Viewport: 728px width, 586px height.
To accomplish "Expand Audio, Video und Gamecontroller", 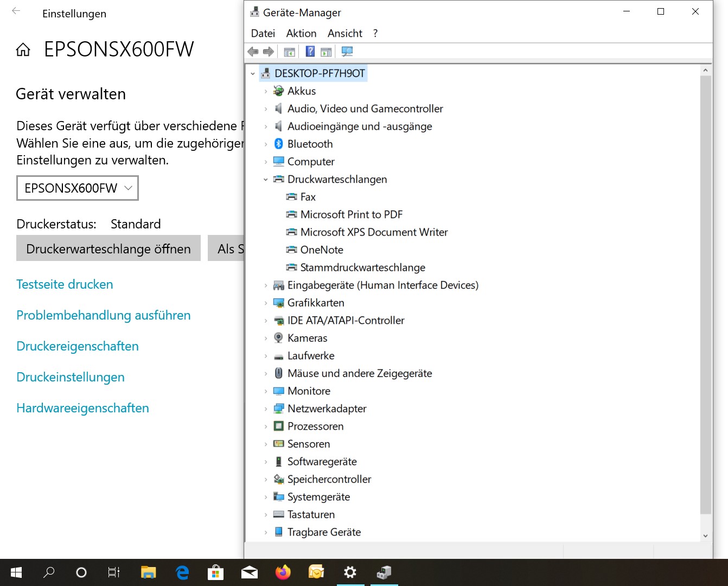I will coord(266,109).
